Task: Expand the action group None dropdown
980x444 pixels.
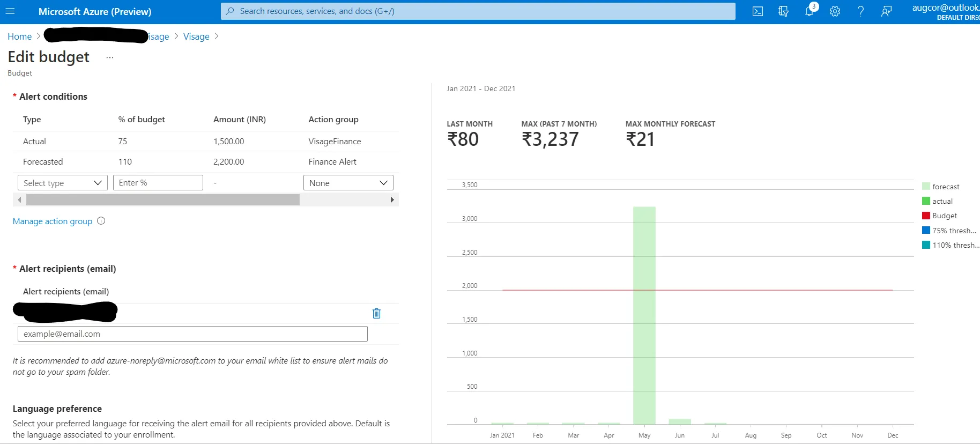Action: pos(348,183)
